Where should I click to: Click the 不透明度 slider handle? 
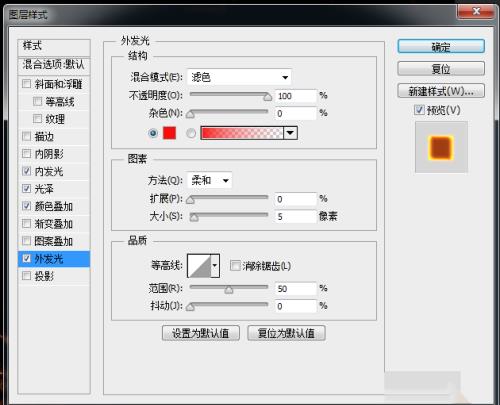(x=267, y=97)
